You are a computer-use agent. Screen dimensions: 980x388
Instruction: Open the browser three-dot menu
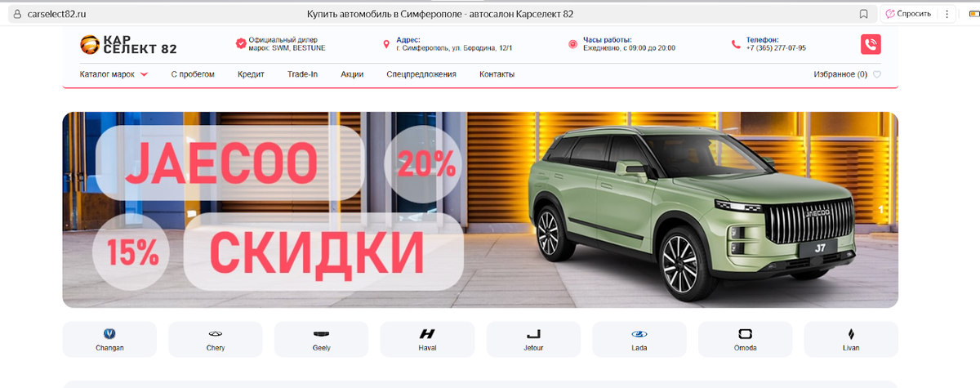coord(947,14)
